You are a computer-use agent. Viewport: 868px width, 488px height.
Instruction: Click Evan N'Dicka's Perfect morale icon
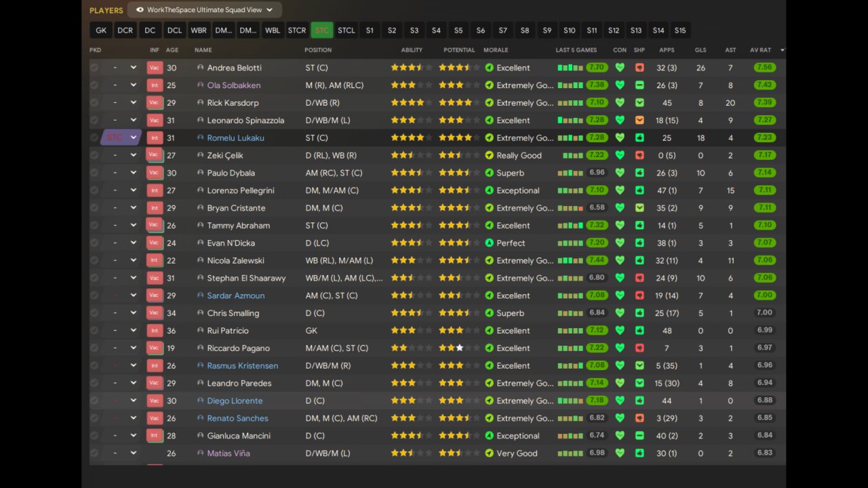489,243
